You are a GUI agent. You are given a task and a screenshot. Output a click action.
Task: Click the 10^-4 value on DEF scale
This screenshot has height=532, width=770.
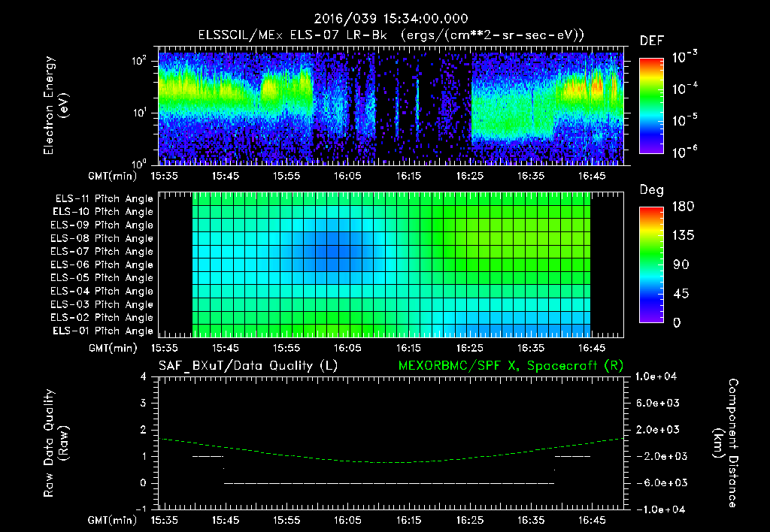click(684, 89)
